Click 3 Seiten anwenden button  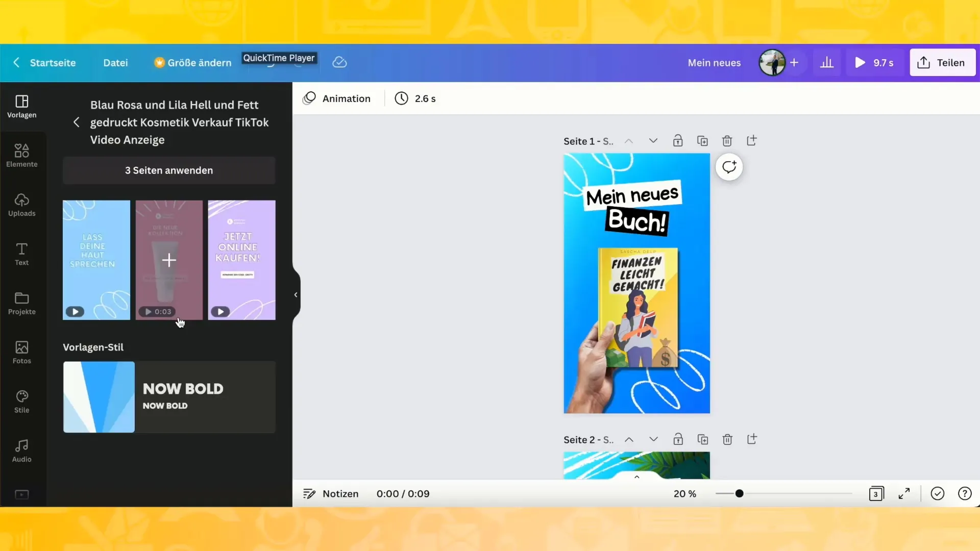tap(168, 170)
